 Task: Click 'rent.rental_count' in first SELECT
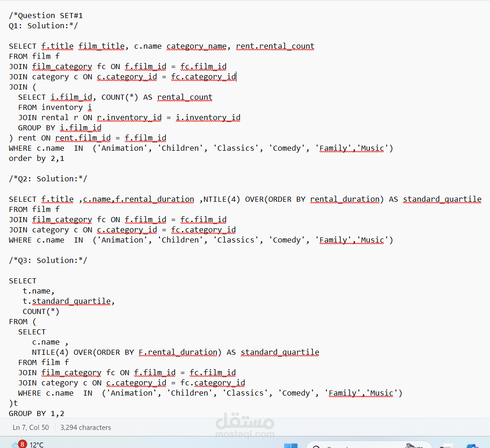pos(275,46)
